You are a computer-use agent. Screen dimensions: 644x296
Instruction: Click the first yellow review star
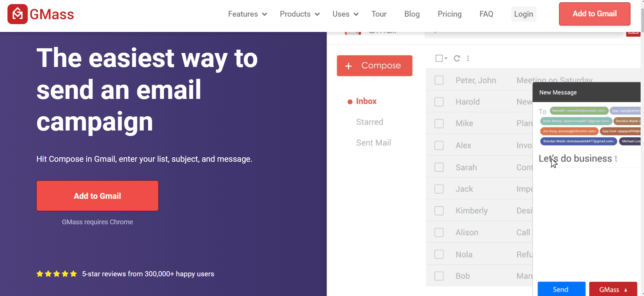[40, 274]
